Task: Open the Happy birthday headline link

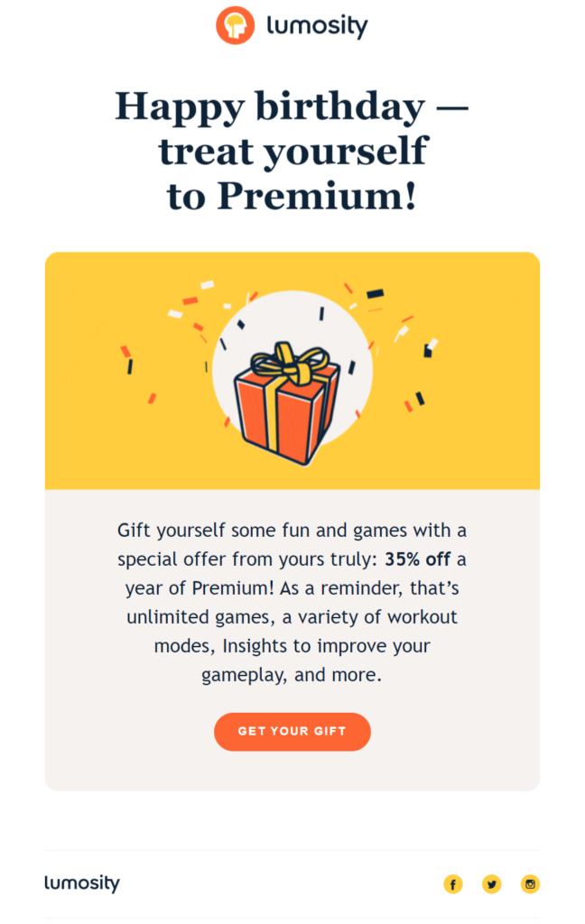Action: 292,106
